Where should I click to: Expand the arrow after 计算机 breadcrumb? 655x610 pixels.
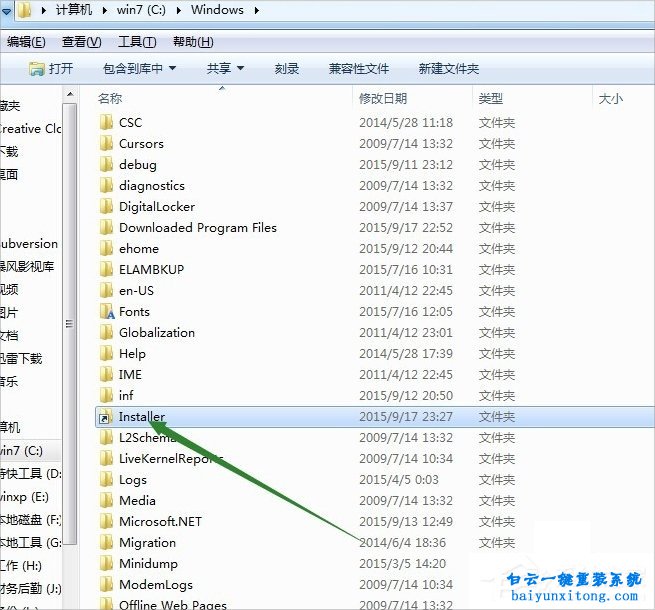[104, 10]
